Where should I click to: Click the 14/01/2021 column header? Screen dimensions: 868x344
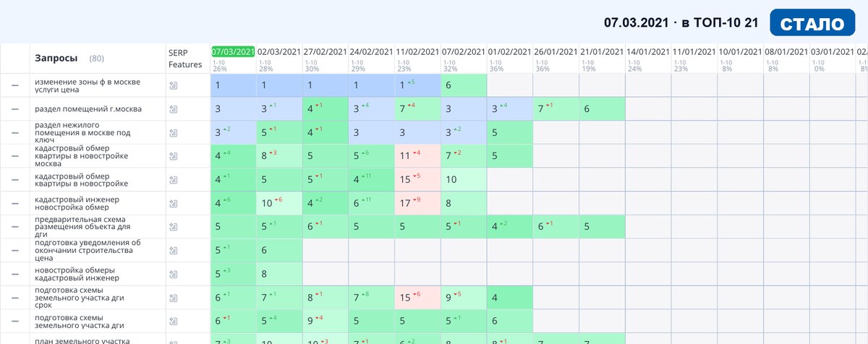tap(648, 52)
